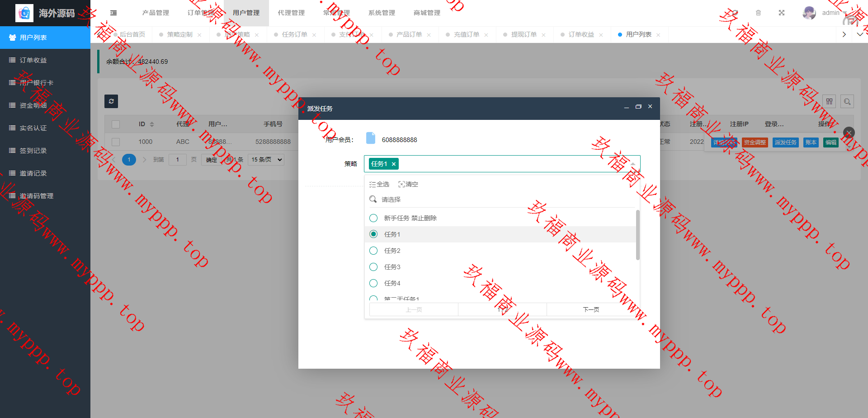Click the 下一页 button in dropdown
Viewport: 868px width, 418px height.
pos(590,310)
